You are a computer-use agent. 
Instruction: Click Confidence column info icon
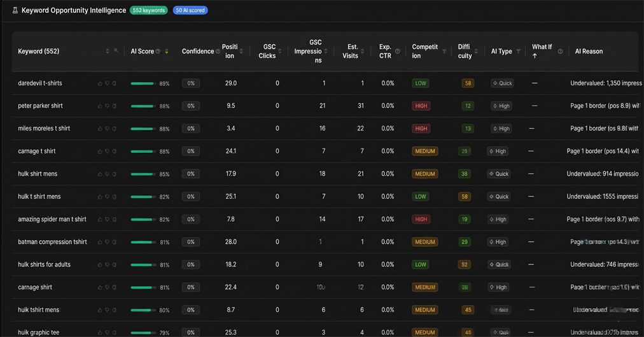(x=218, y=52)
